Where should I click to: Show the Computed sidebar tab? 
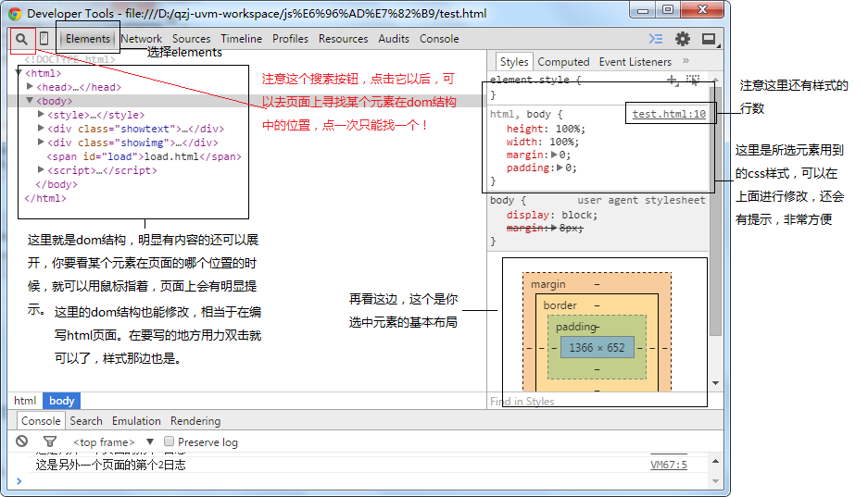click(x=563, y=62)
